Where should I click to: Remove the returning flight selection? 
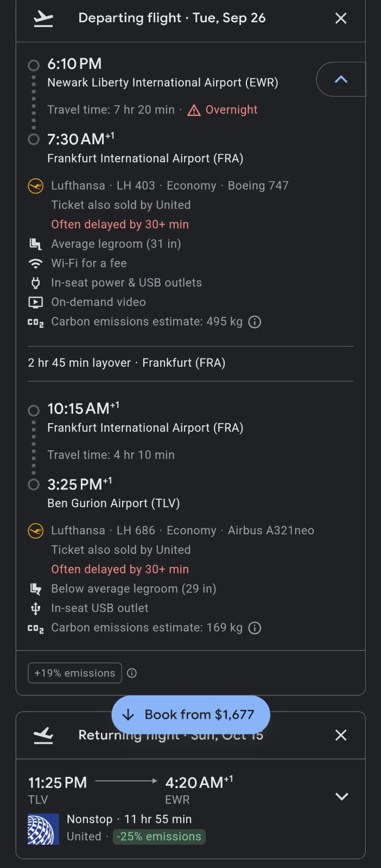pos(341,735)
